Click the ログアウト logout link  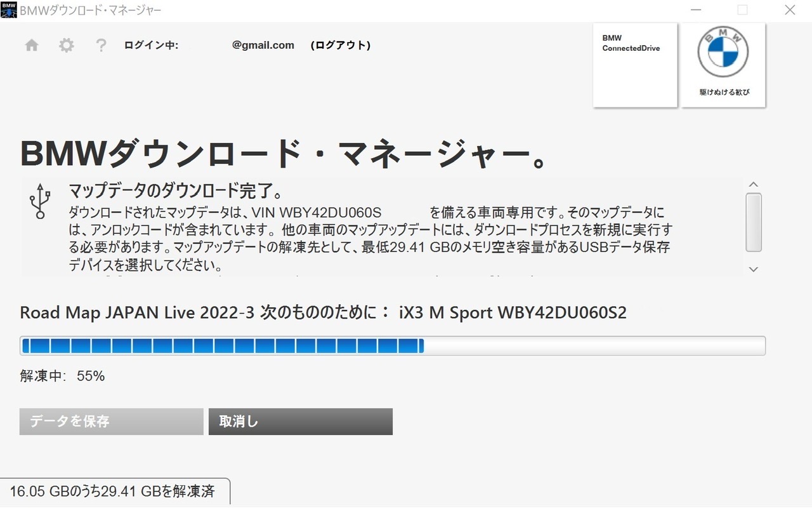[341, 45]
